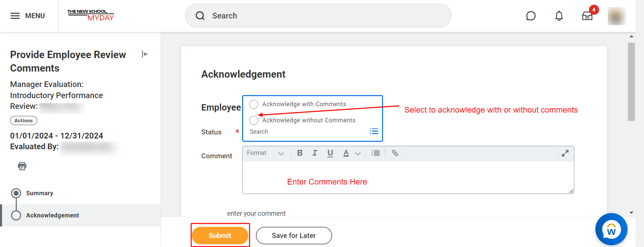Viewport: 644px width, 247px height.
Task: Open the main MENU
Action: click(28, 16)
